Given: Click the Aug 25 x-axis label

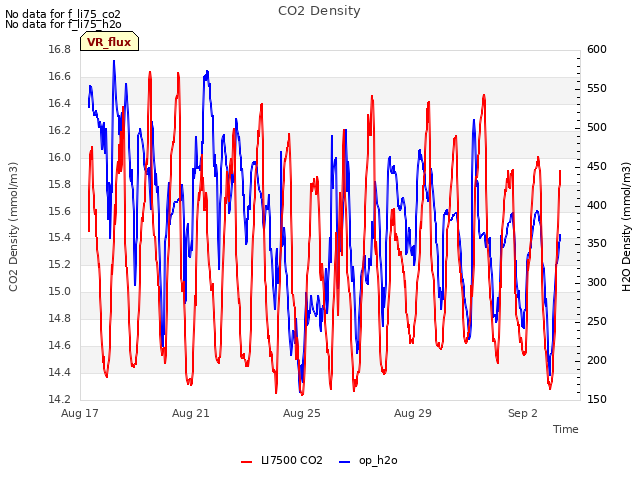Looking at the screenshot, I should click(302, 413).
